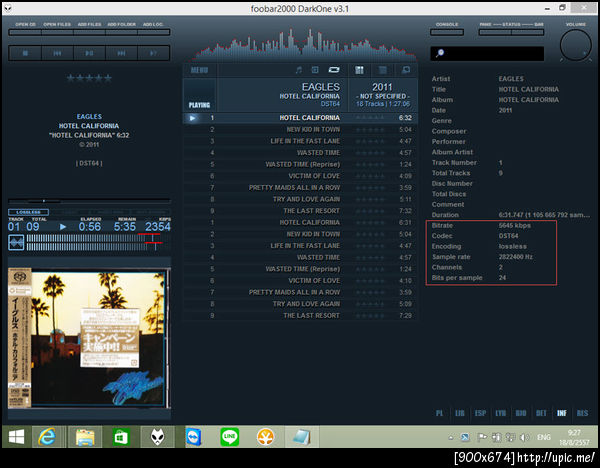
Task: Click the playlist search icon
Action: pyautogui.click(x=406, y=70)
